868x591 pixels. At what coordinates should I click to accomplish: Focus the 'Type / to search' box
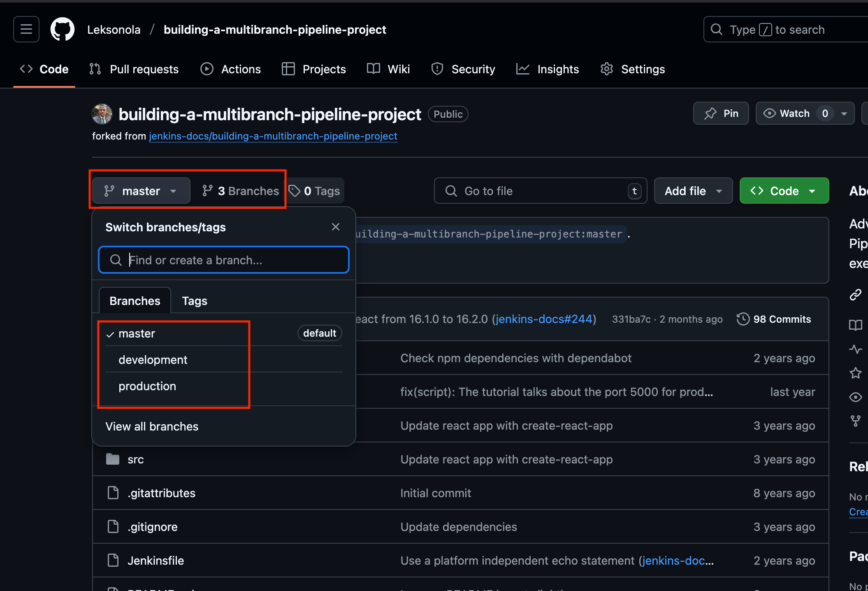[786, 29]
